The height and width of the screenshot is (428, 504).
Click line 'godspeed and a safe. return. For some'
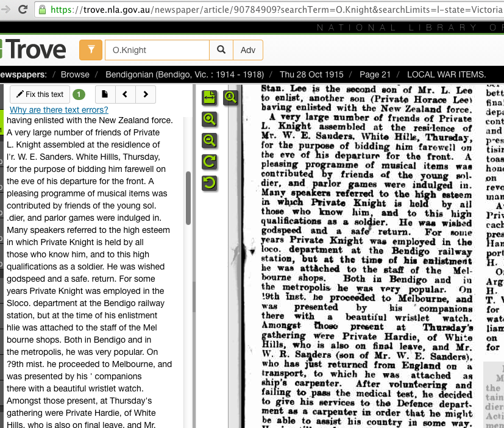tap(81, 279)
